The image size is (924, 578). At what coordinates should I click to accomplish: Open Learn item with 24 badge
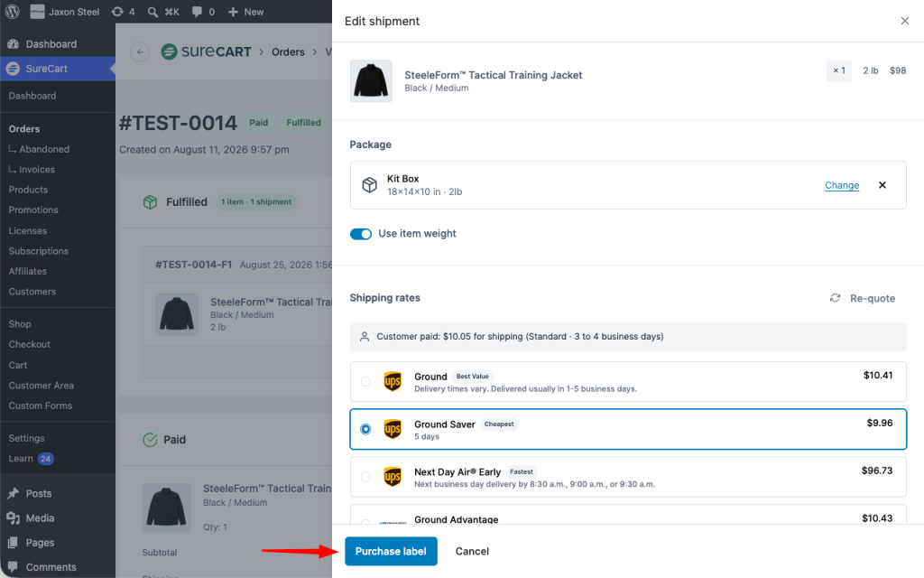coord(31,459)
